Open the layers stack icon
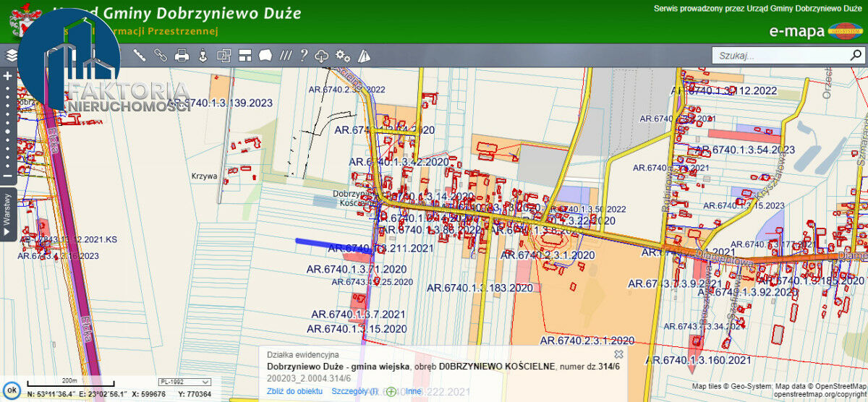 click(11, 55)
